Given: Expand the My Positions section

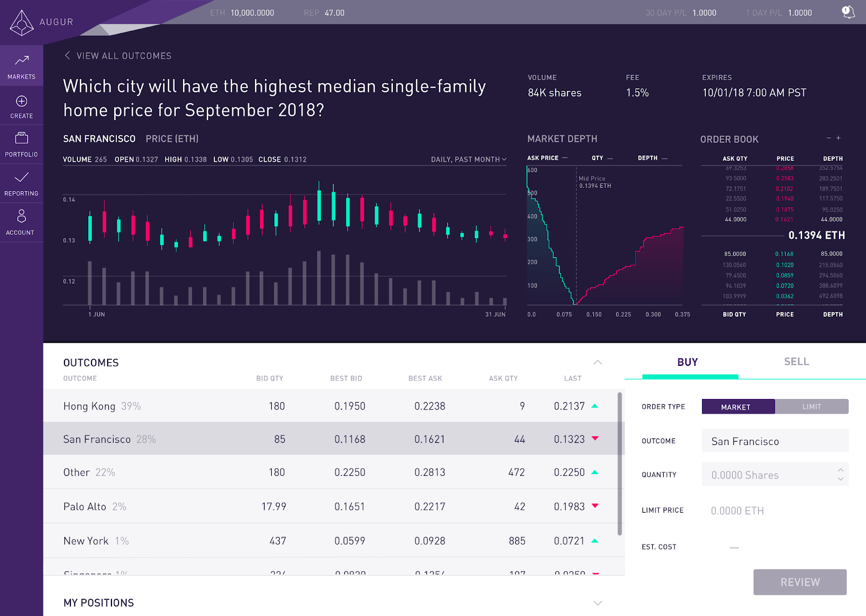Looking at the screenshot, I should (598, 603).
